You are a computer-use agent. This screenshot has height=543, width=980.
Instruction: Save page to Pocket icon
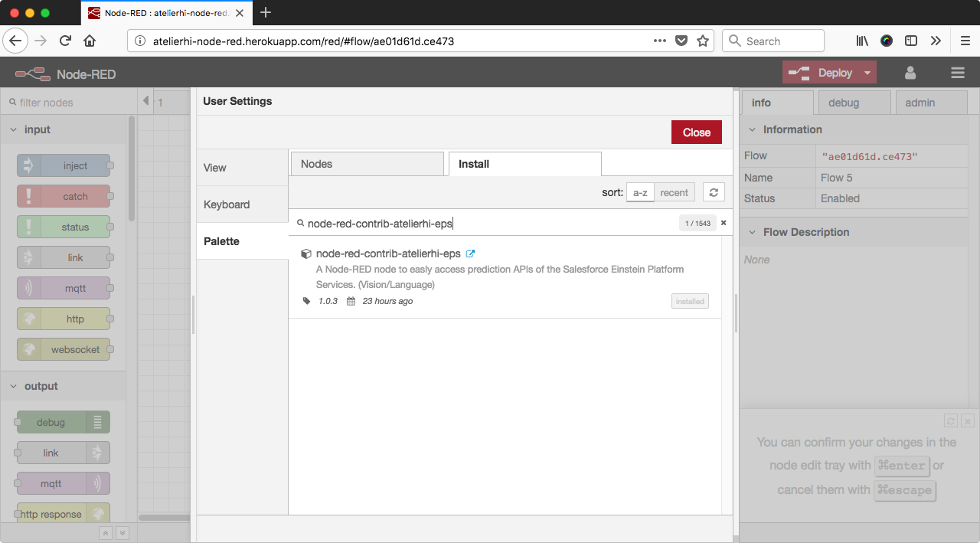pyautogui.click(x=681, y=41)
